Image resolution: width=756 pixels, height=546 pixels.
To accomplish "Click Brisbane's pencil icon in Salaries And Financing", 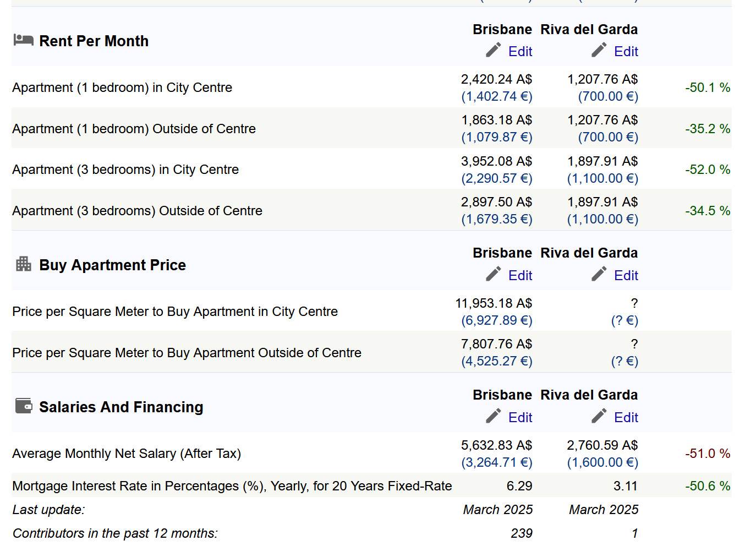I will coord(494,416).
